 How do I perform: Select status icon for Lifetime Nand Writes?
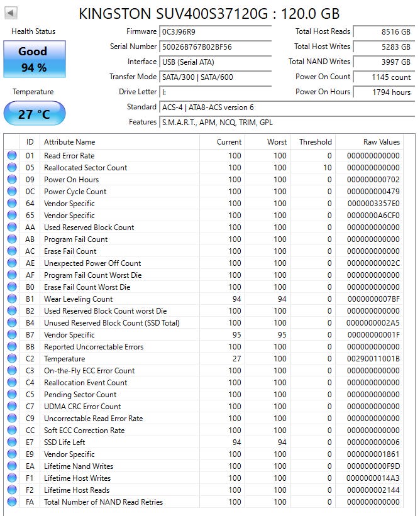click(12, 466)
